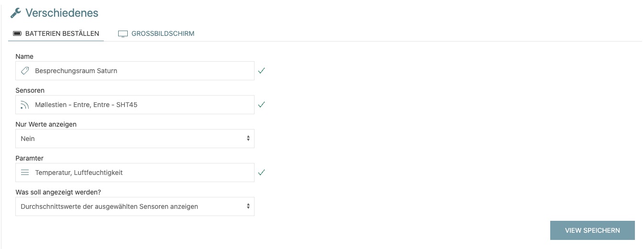The width and height of the screenshot is (644, 249).
Task: Open the Was soll angezeigt werden dropdown
Action: tap(134, 206)
